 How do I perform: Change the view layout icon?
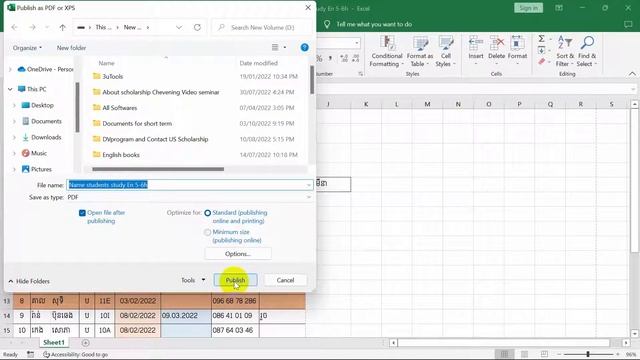point(275,48)
